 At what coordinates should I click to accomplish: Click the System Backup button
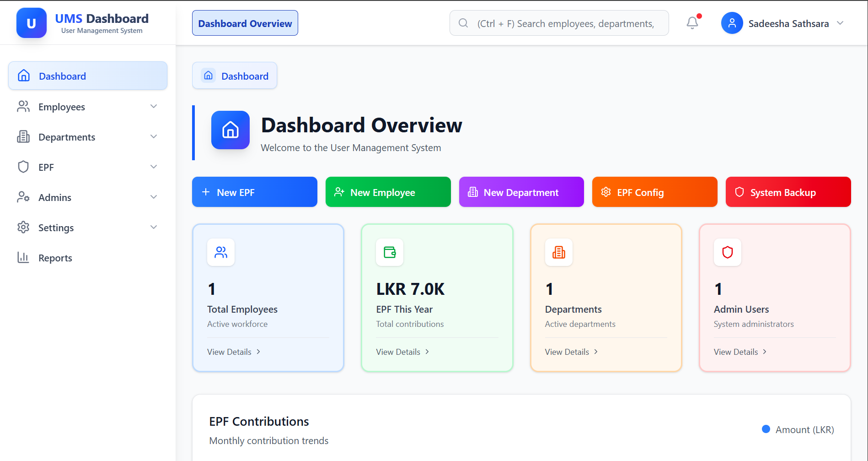pos(788,192)
